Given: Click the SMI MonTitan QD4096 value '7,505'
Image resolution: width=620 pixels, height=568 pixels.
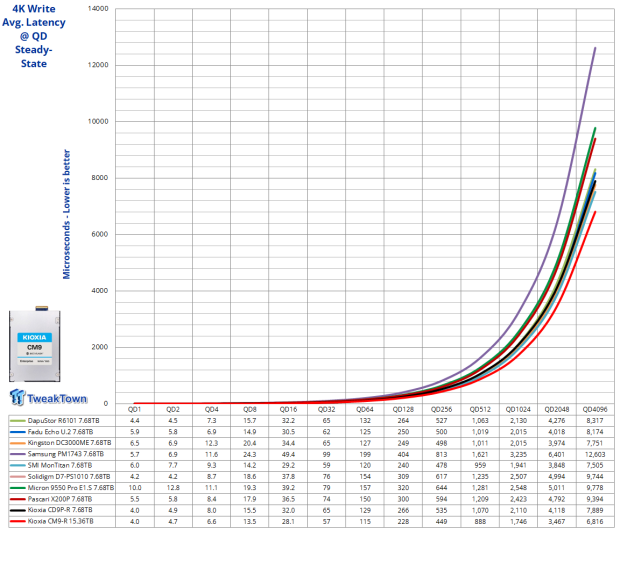Looking at the screenshot, I should click(595, 466).
